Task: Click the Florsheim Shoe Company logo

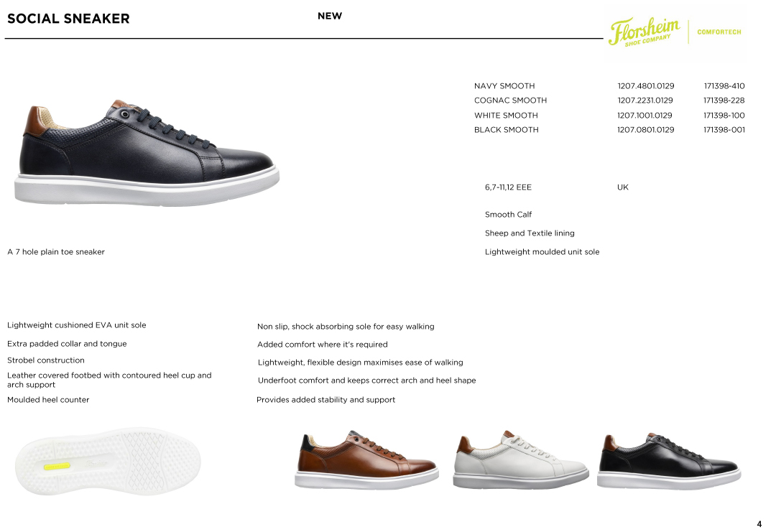Action: tap(644, 32)
